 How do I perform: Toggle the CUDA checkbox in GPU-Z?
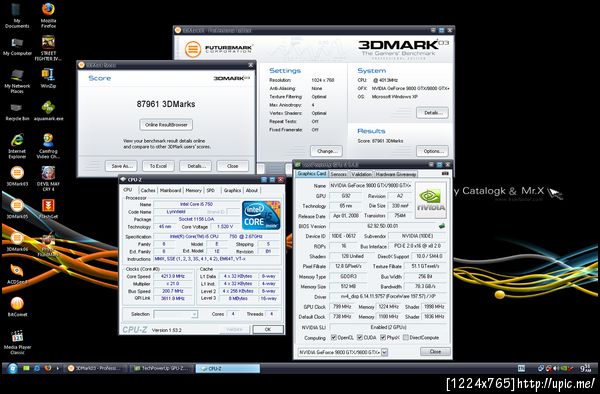pos(360,338)
